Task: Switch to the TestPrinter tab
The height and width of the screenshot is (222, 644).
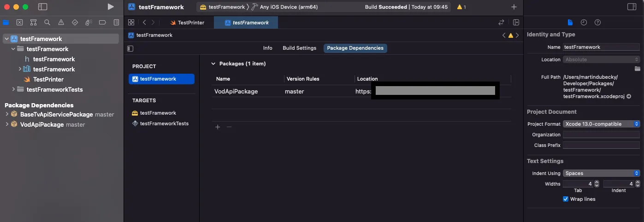Action: [187, 22]
